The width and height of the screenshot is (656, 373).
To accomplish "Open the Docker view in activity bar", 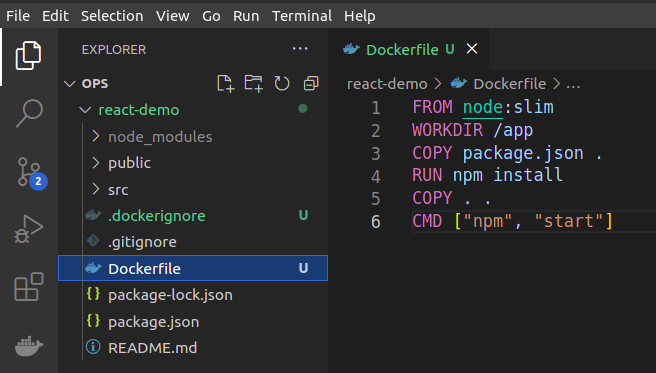I will (29, 346).
